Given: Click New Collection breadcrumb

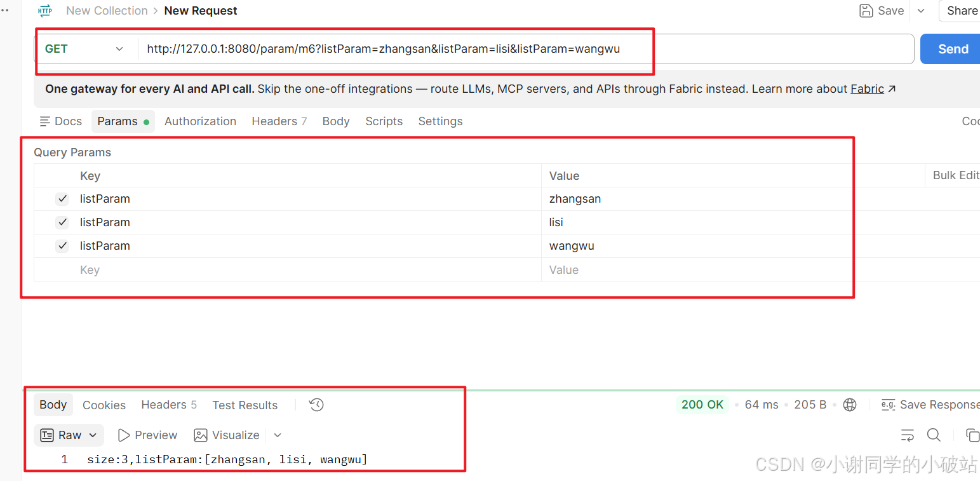Looking at the screenshot, I should [x=107, y=11].
